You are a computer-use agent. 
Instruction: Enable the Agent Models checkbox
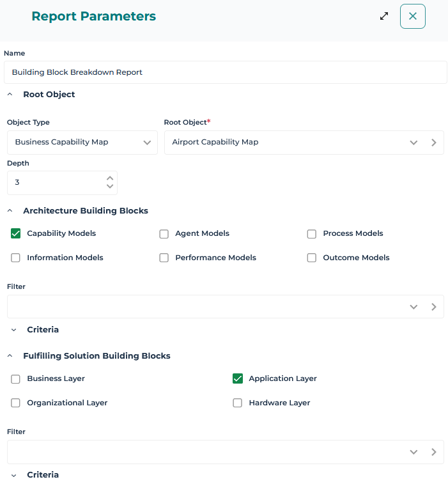[164, 234]
